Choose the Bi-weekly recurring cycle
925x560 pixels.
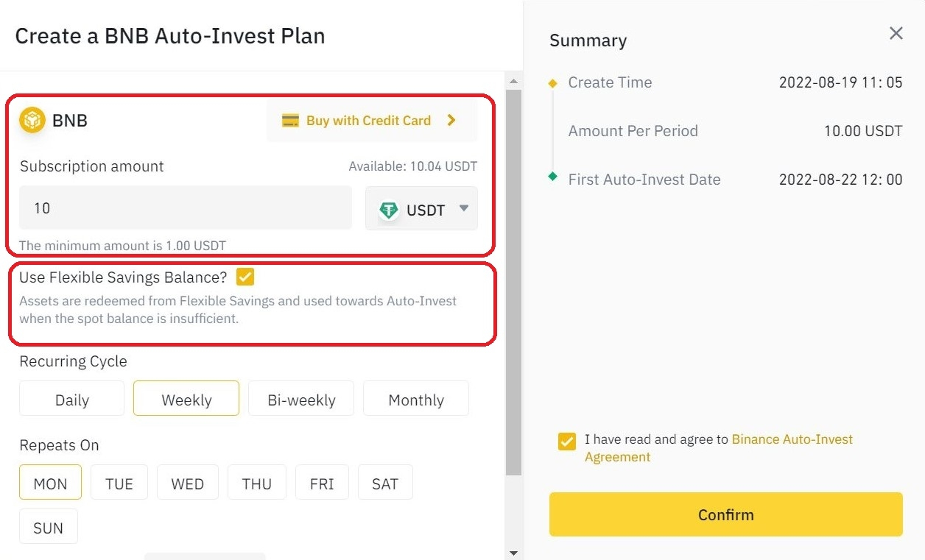pyautogui.click(x=301, y=400)
